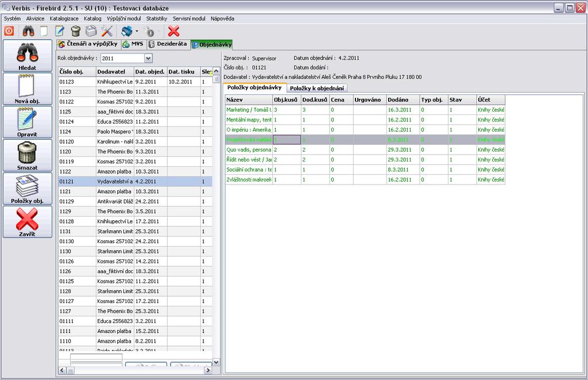Click the Zavřít red cross sidebar button
The width and height of the screenshot is (588, 380).
(28, 222)
